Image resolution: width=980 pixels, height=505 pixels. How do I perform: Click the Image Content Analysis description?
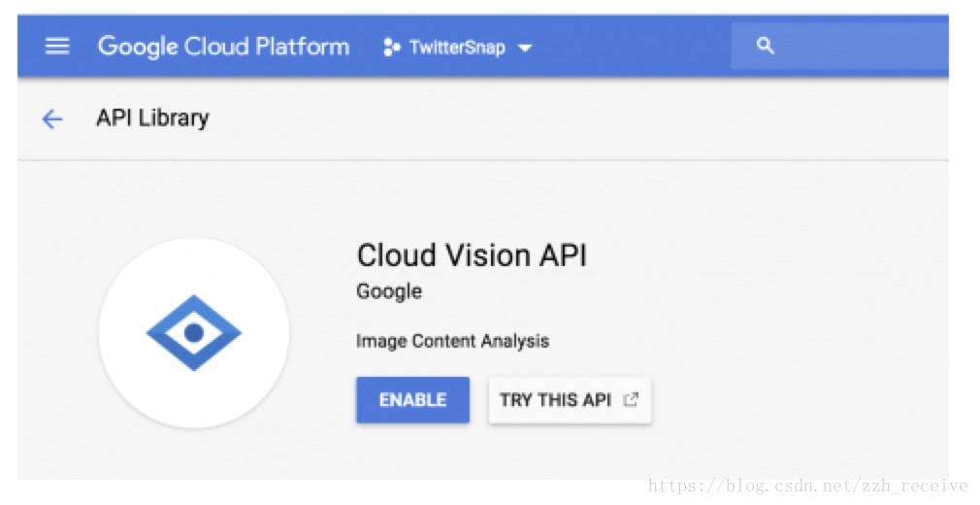point(452,341)
